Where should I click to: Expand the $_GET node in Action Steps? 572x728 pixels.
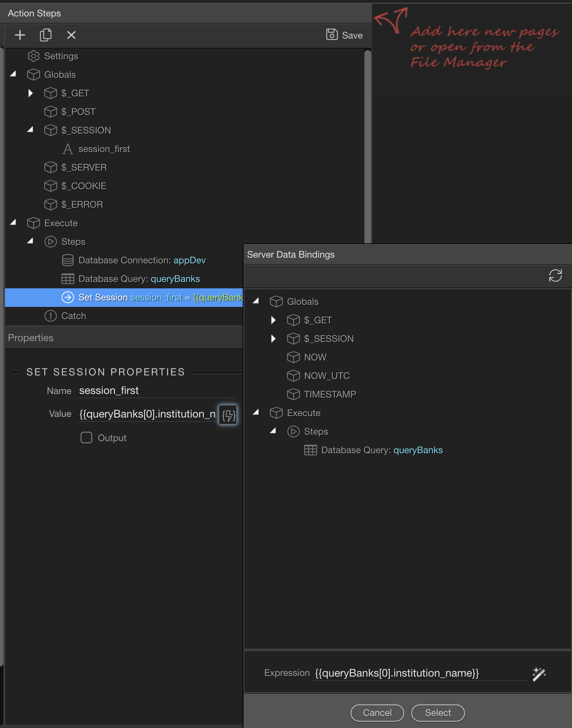(30, 93)
